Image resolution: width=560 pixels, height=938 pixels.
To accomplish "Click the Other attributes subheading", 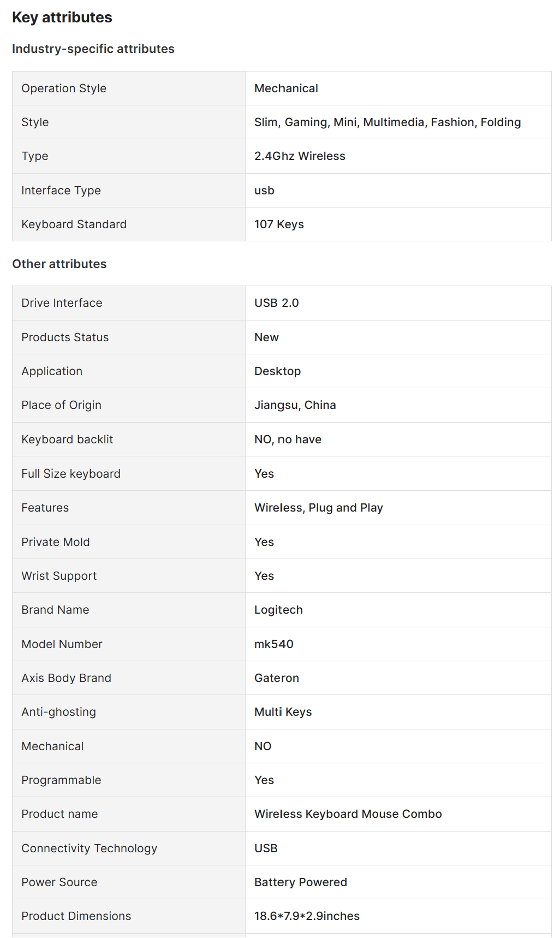I will [x=59, y=264].
